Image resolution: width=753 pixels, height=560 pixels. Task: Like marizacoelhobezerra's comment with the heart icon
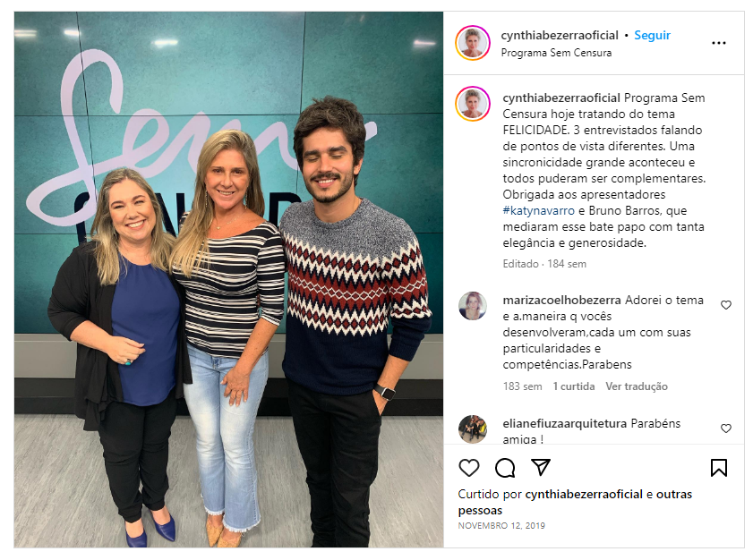[725, 305]
